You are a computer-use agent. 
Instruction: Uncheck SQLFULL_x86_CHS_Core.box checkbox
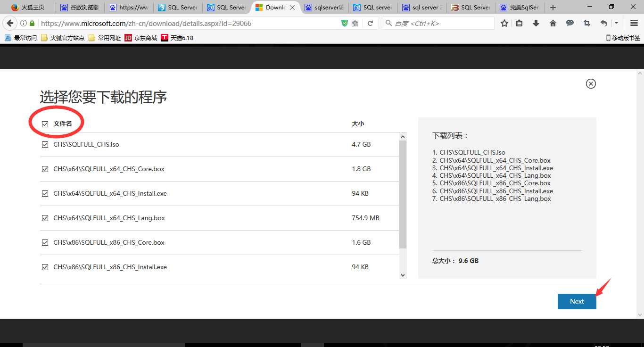(45, 243)
